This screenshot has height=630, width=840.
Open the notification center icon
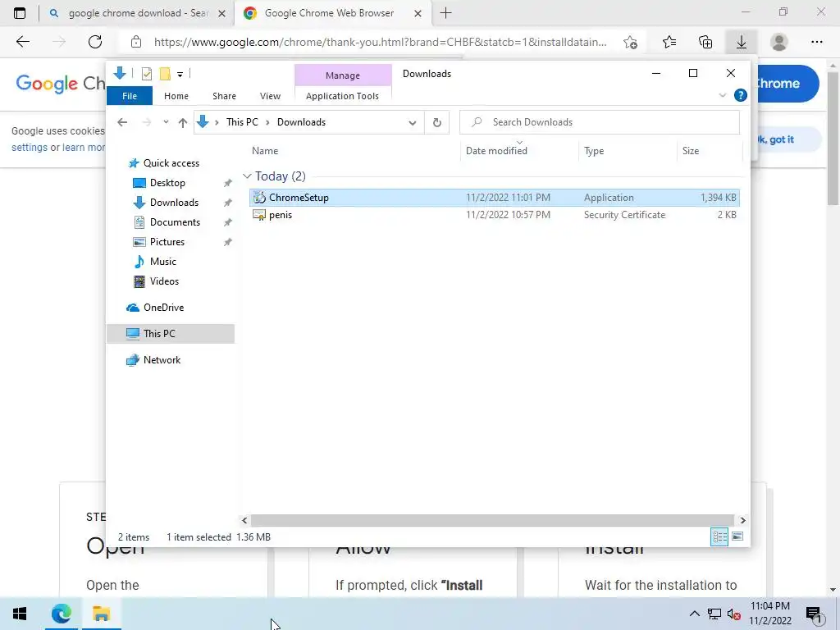coord(814,614)
